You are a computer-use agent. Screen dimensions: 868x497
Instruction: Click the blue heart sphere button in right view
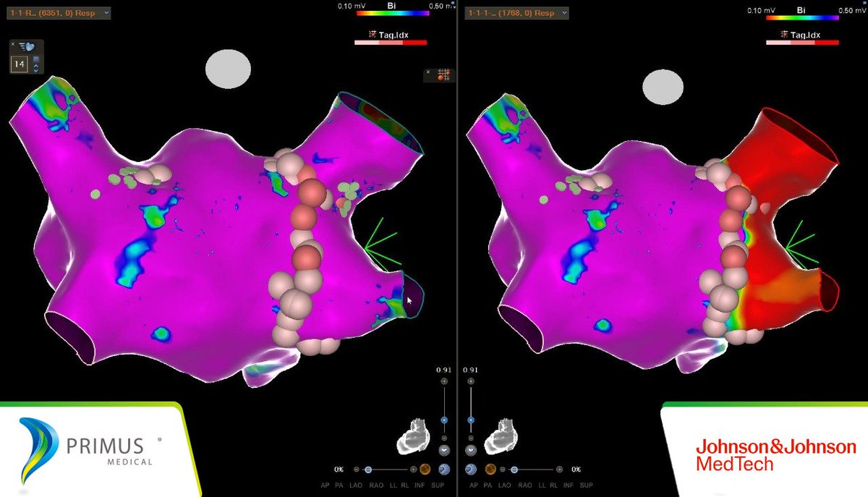pyautogui.click(x=471, y=469)
